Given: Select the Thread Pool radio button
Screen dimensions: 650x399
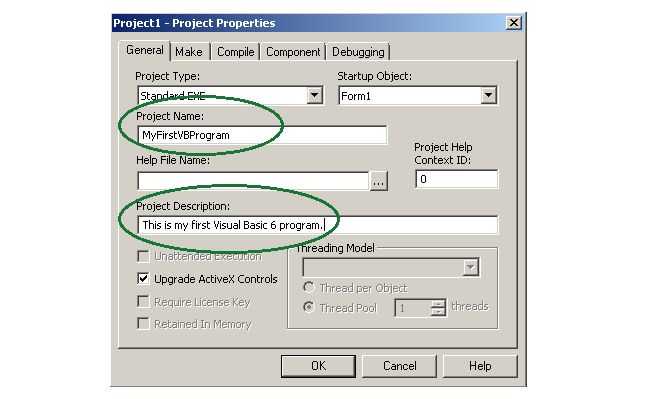Looking at the screenshot, I should [x=308, y=307].
